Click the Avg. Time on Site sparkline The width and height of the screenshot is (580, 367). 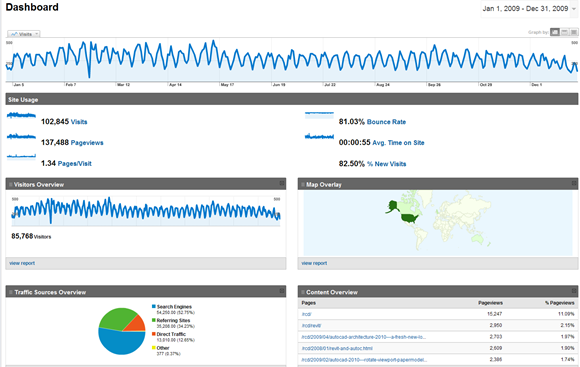pos(319,137)
